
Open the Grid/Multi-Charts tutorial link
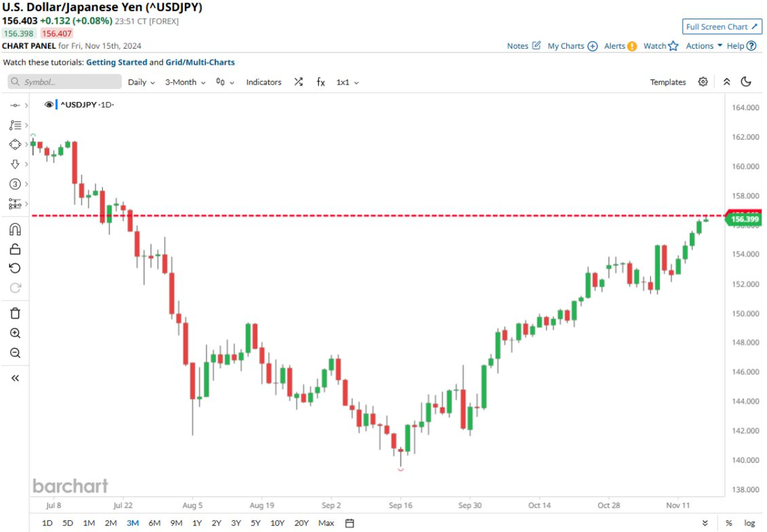click(x=200, y=62)
